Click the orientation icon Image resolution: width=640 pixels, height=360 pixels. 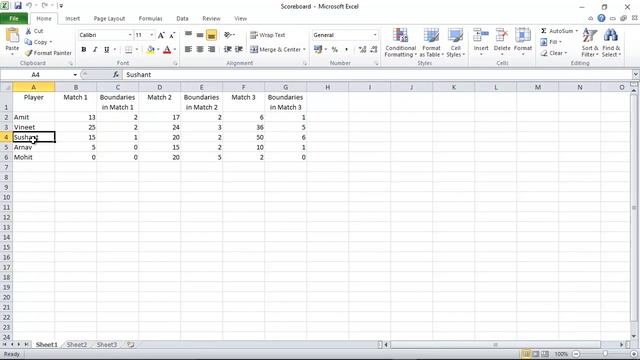pos(228,35)
